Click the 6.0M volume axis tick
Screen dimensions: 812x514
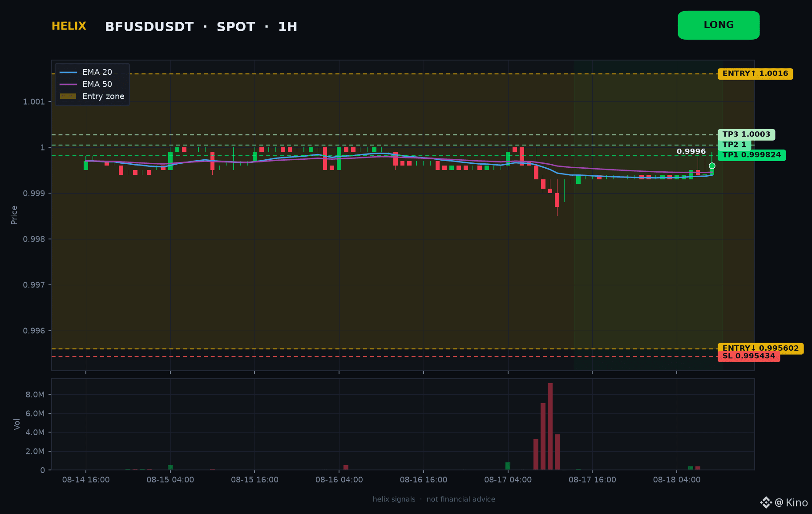point(35,414)
